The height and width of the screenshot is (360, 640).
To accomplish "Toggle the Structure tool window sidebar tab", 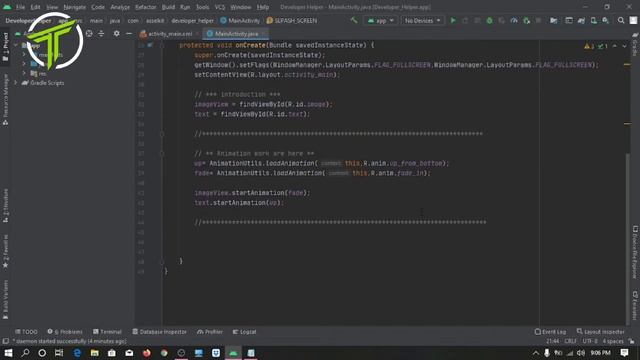I will (5, 205).
